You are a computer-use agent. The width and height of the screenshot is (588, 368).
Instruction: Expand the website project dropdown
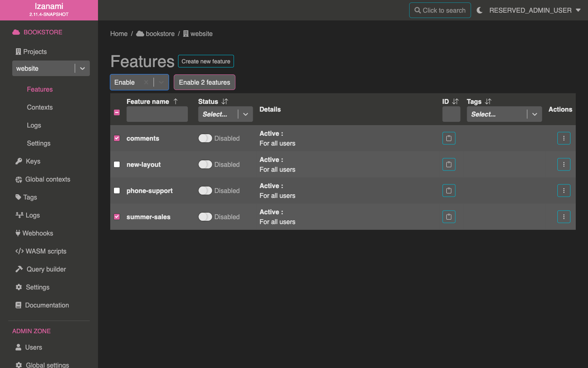(x=82, y=68)
